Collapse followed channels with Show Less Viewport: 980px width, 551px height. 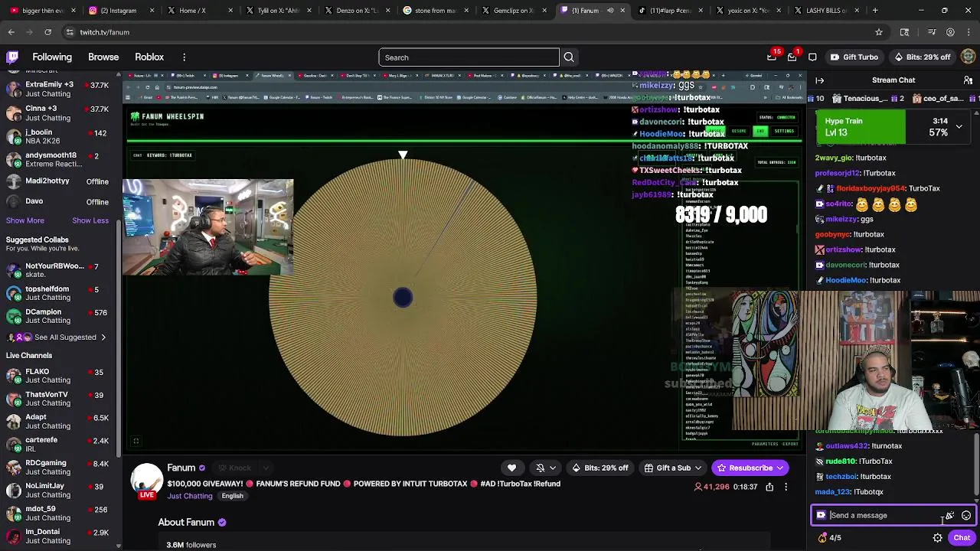coord(90,220)
